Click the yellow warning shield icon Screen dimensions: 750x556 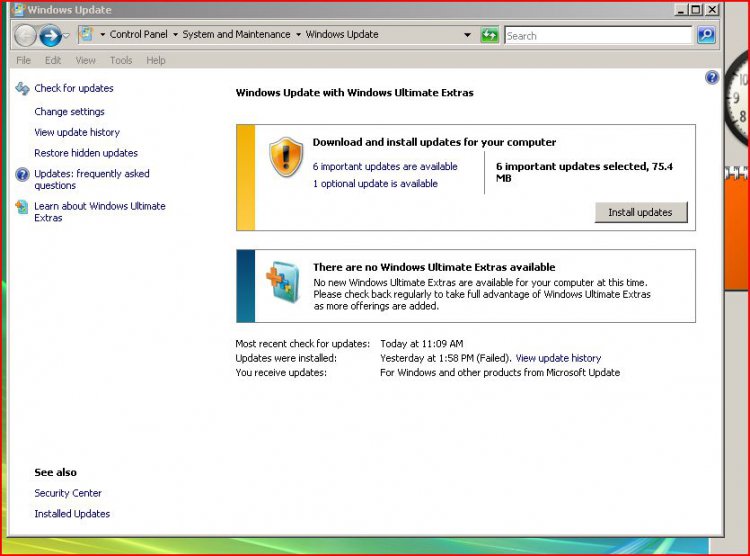[286, 157]
